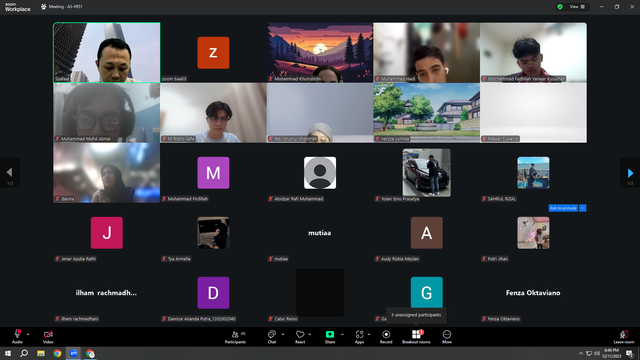Image resolution: width=640 pixels, height=360 pixels.
Task: Expand the arrow next to Share
Action: coord(342,334)
